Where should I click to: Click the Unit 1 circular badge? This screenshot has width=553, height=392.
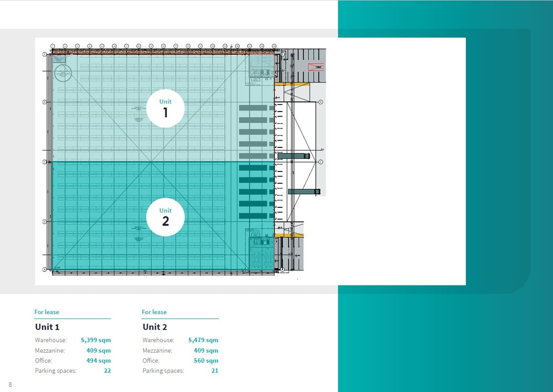point(165,108)
